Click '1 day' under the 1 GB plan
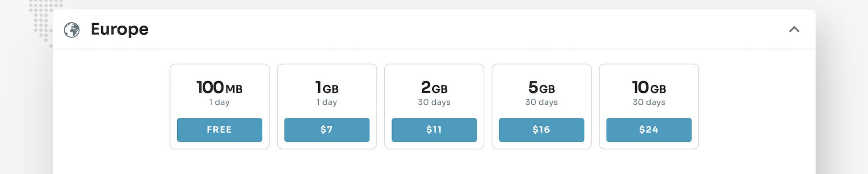 point(326,102)
